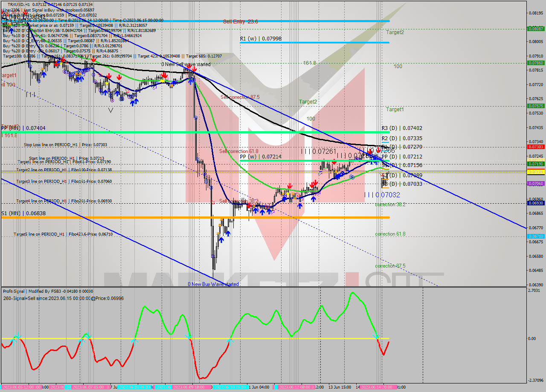Select the 'S3 (D) | 0.07033' label
The image size is (546, 392).
[402, 184]
